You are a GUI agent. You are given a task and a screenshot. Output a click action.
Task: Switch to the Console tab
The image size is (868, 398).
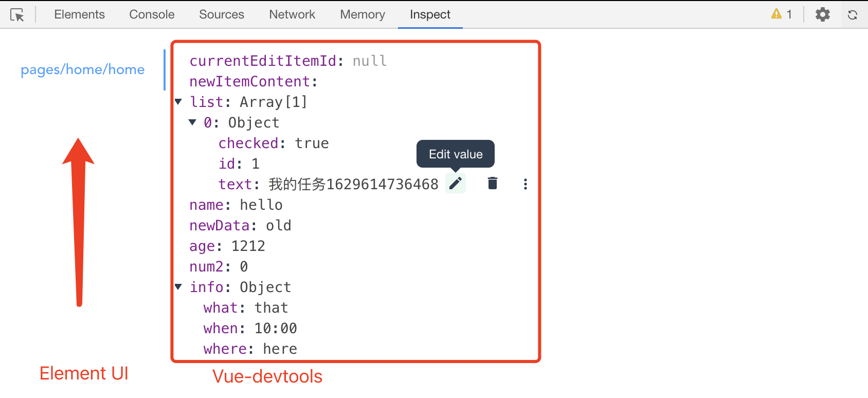pos(152,14)
